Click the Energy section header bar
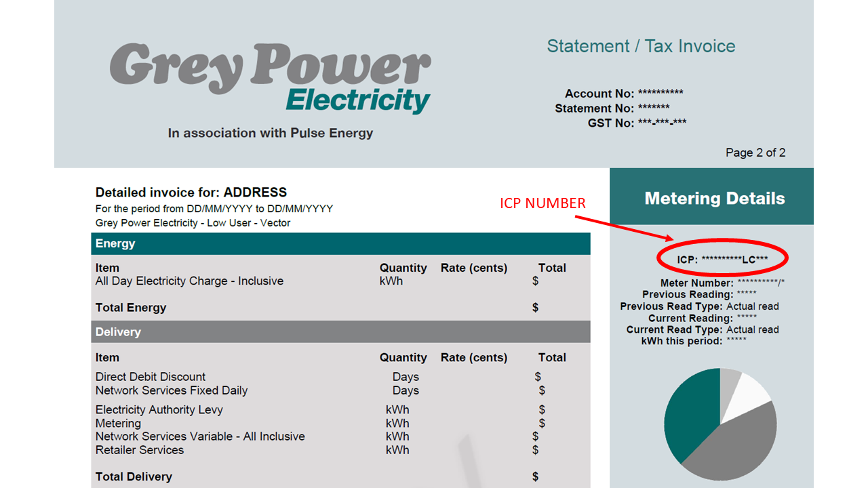Viewport: 868px width, 488px height. click(340, 244)
